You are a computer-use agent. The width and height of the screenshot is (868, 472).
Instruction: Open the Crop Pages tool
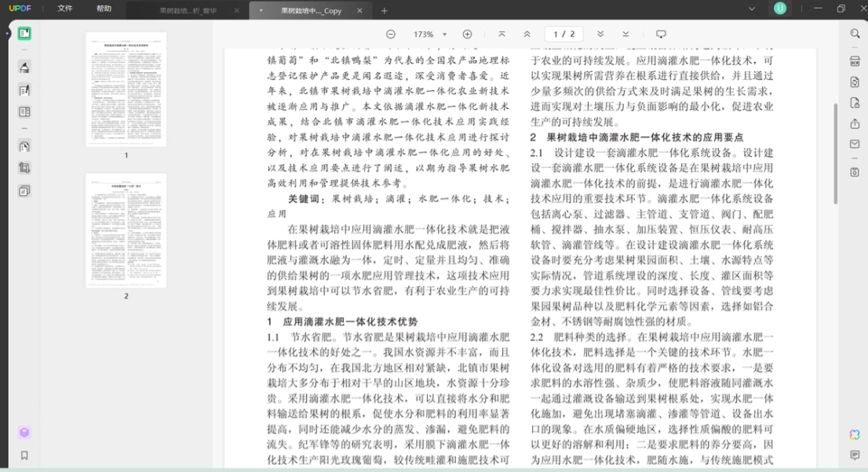(24, 169)
